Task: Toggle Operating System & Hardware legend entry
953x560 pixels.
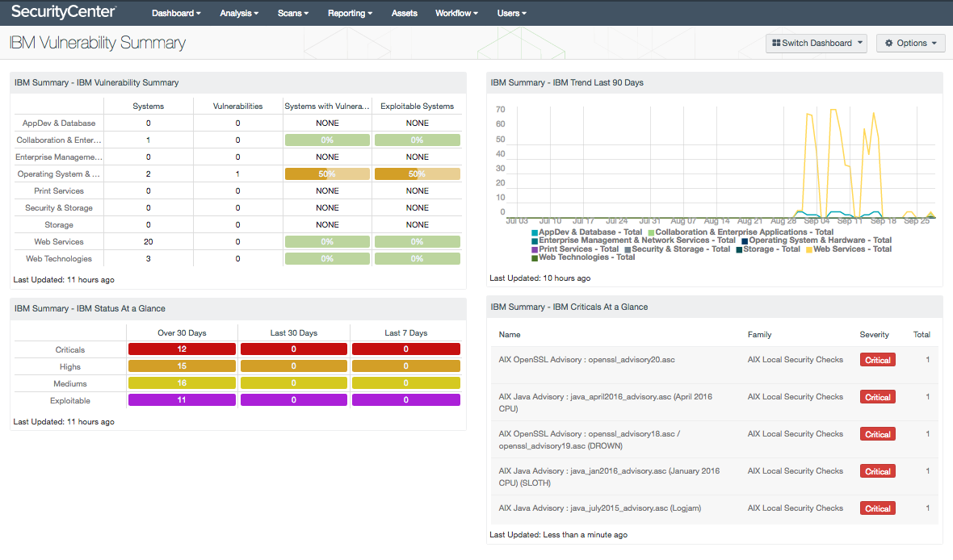Action: click(817, 240)
